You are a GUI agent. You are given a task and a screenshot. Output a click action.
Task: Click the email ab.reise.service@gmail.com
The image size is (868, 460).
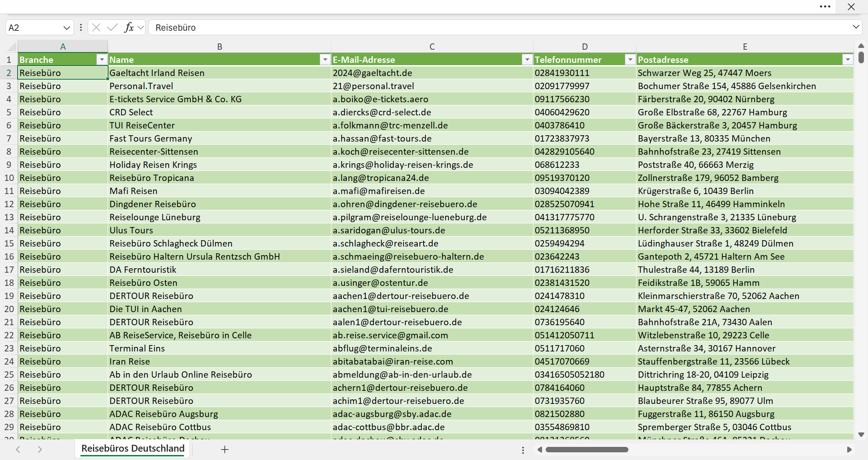click(432, 335)
